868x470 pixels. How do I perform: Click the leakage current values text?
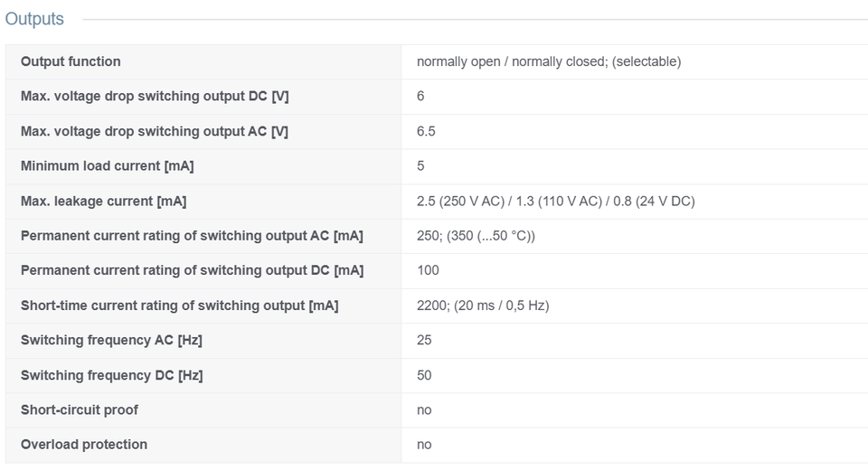(555, 201)
